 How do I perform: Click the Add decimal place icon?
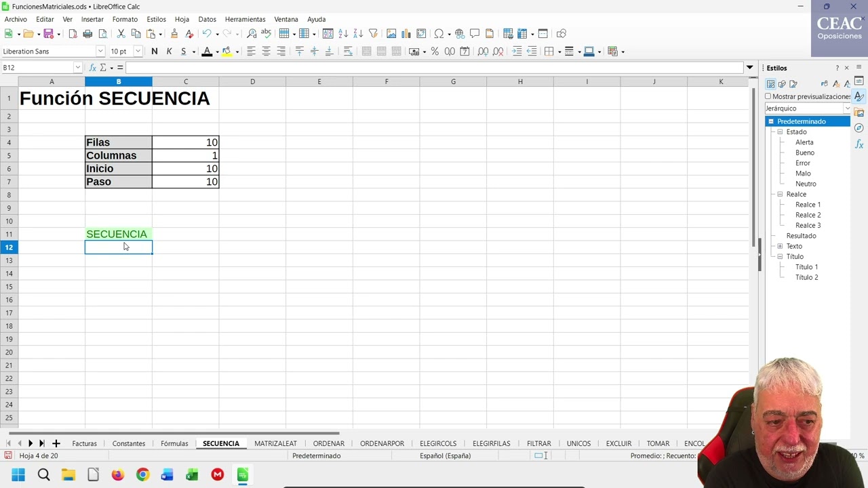pyautogui.click(x=483, y=51)
